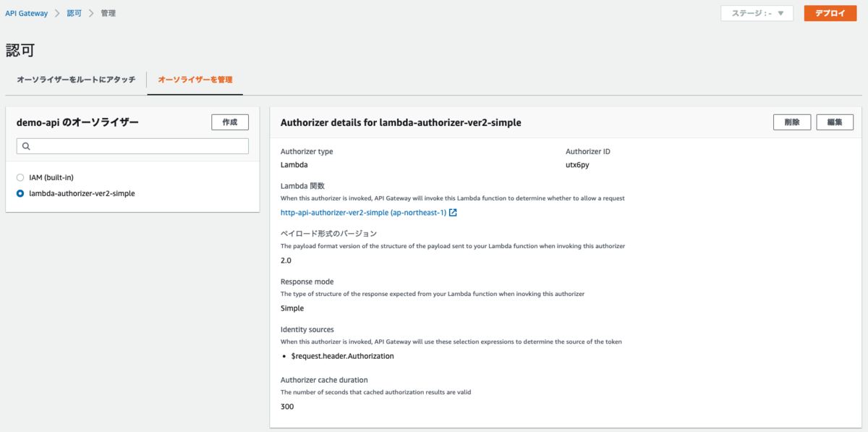Image resolution: width=868 pixels, height=432 pixels.
Task: Open the manage authorizers tab
Action: [195, 80]
